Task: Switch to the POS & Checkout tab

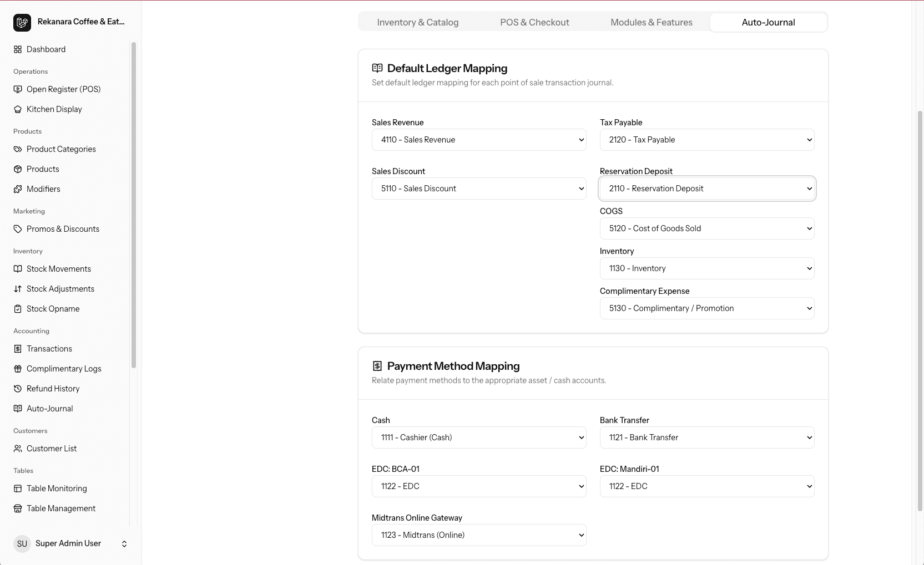Action: click(534, 22)
